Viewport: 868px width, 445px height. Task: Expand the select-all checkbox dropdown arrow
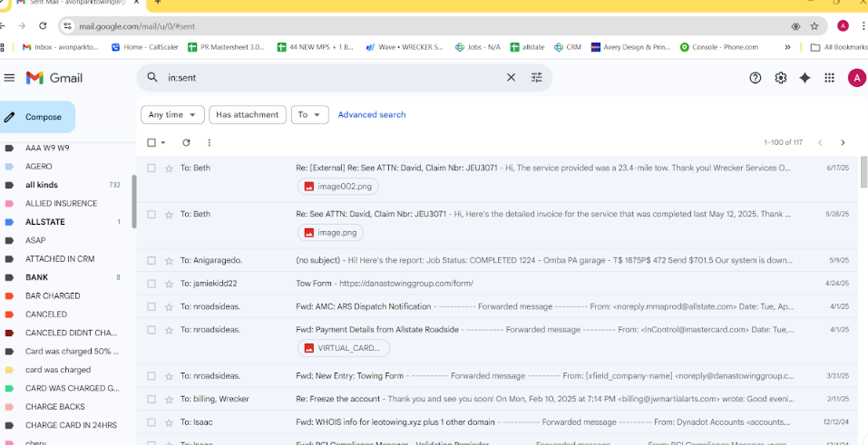163,142
